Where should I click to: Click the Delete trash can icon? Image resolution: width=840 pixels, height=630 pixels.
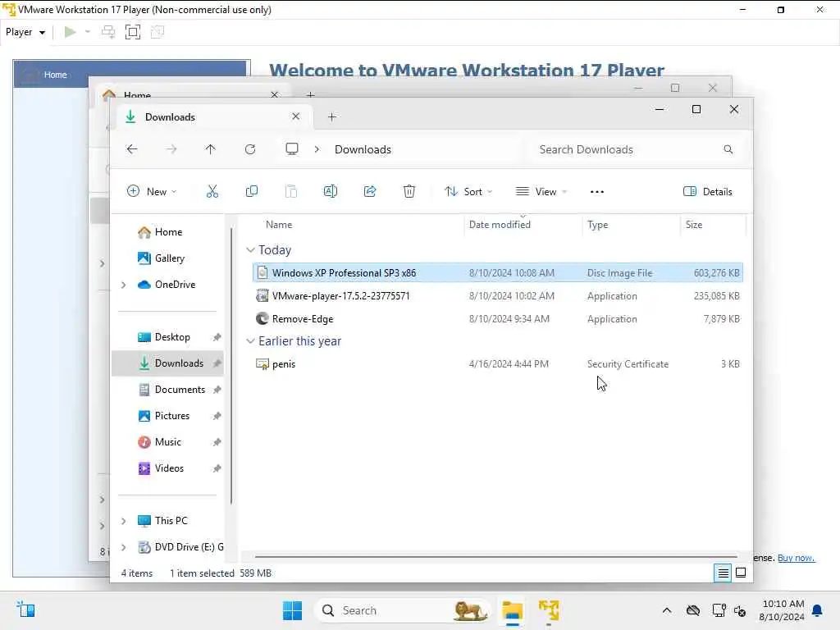click(x=409, y=191)
